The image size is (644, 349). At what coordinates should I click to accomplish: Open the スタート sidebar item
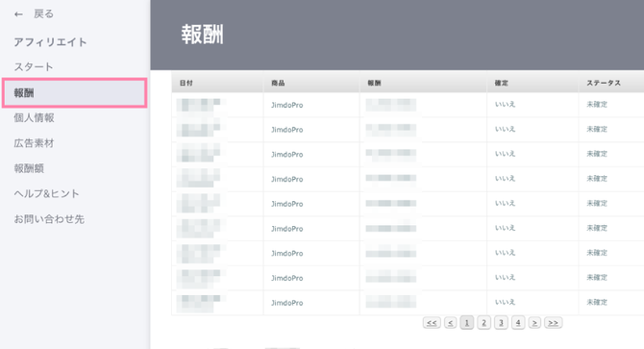coord(34,67)
